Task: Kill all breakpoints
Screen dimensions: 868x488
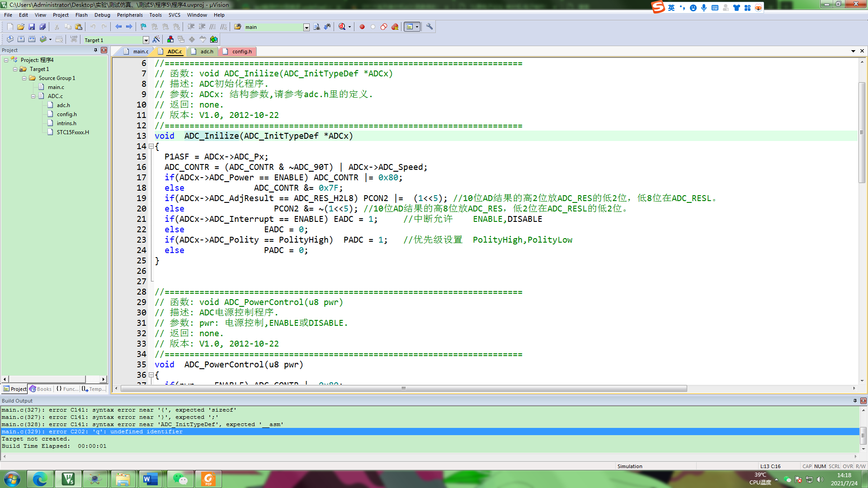Action: pos(395,27)
